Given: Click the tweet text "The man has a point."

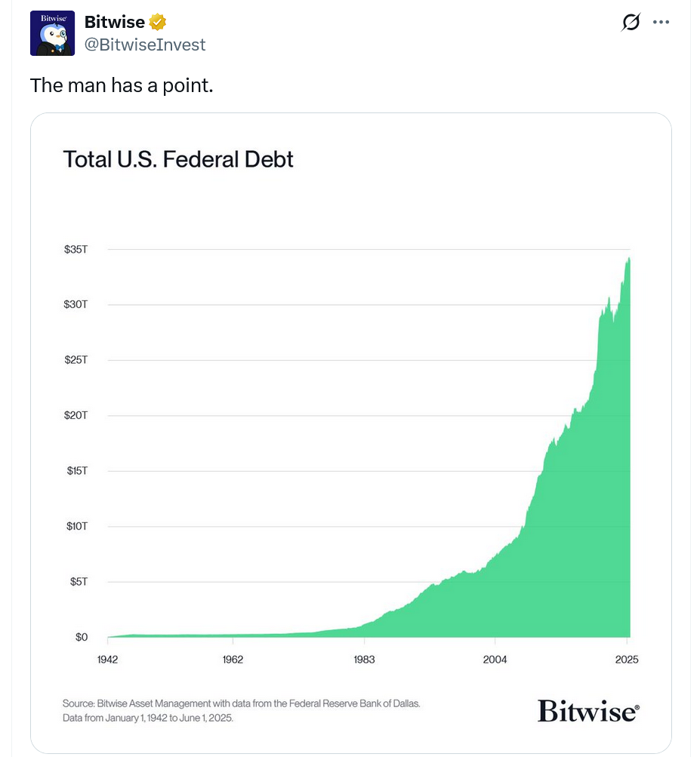Looking at the screenshot, I should [x=122, y=85].
